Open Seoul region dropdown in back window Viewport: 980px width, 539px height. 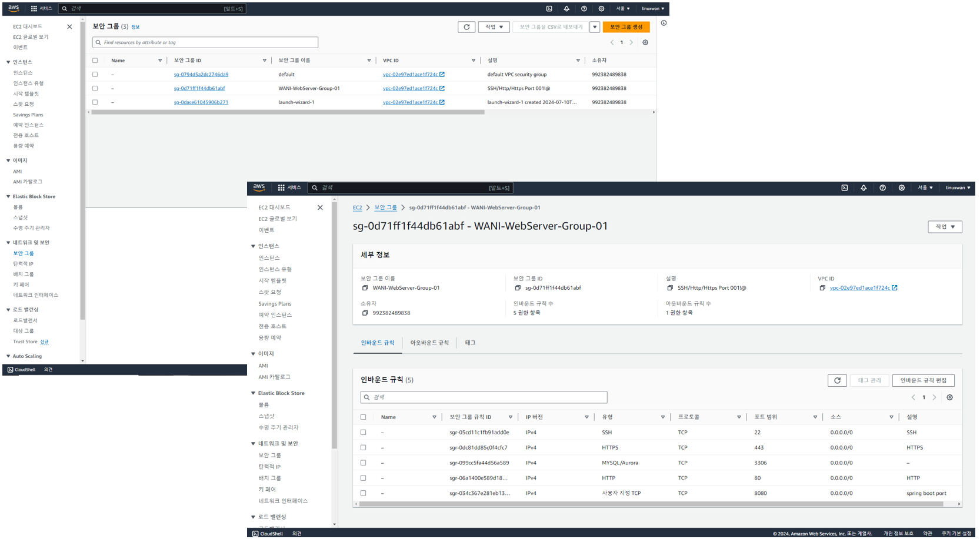coord(623,9)
